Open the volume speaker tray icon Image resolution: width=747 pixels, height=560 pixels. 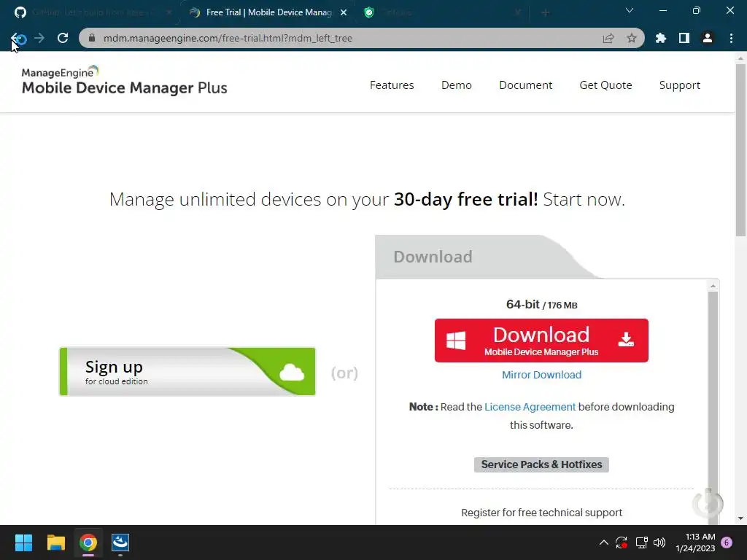[659, 542]
